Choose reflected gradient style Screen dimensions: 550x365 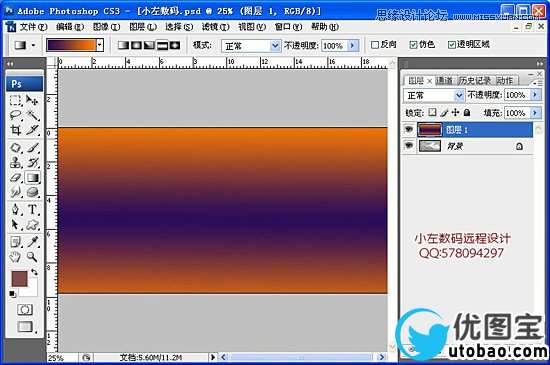(x=162, y=45)
